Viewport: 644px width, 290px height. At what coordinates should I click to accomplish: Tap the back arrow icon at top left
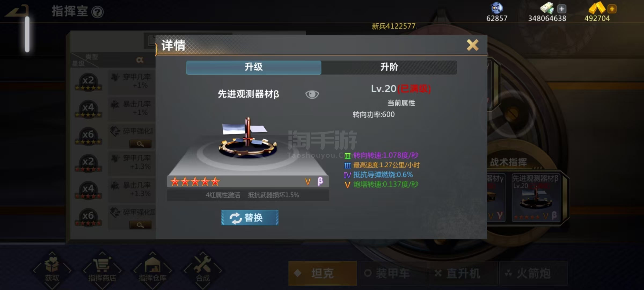pos(17,11)
